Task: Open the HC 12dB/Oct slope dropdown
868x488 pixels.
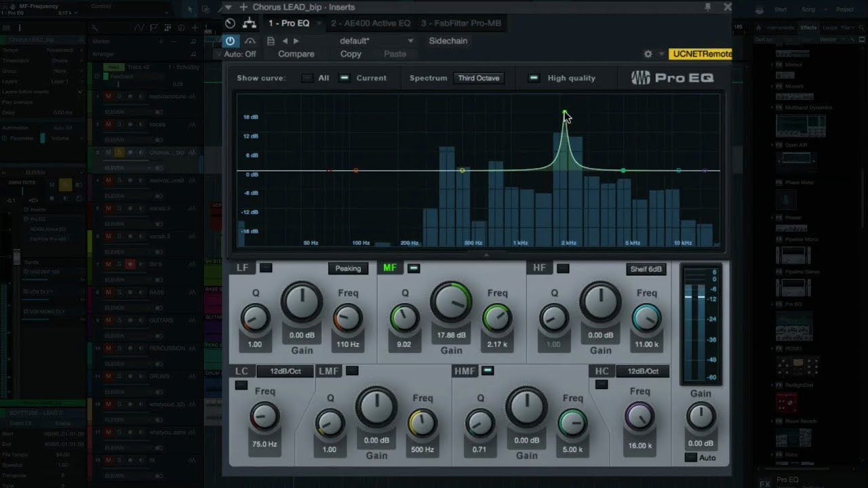Action: click(642, 371)
